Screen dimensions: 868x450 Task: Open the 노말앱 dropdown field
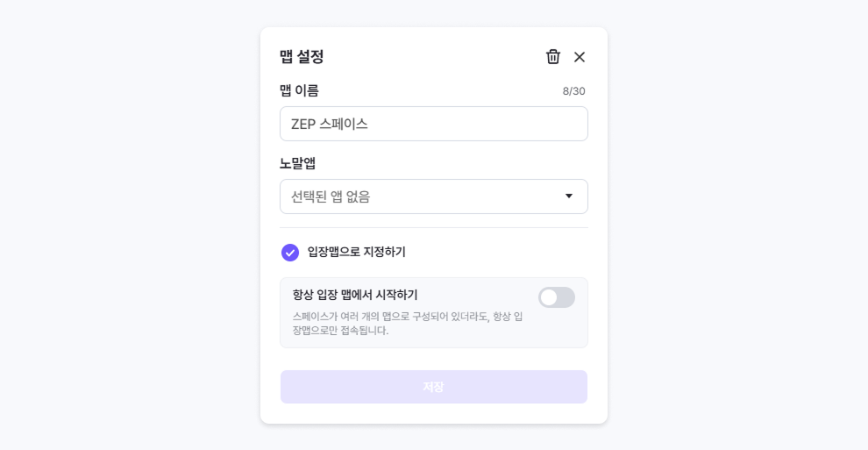point(433,196)
